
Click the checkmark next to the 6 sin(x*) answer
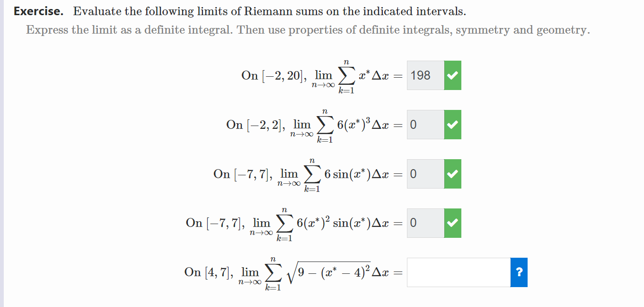[452, 174]
